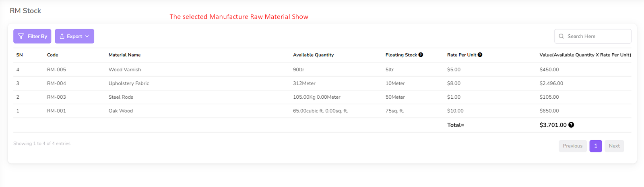The image size is (644, 187).
Task: Sort by SN column header
Action: coord(19,55)
